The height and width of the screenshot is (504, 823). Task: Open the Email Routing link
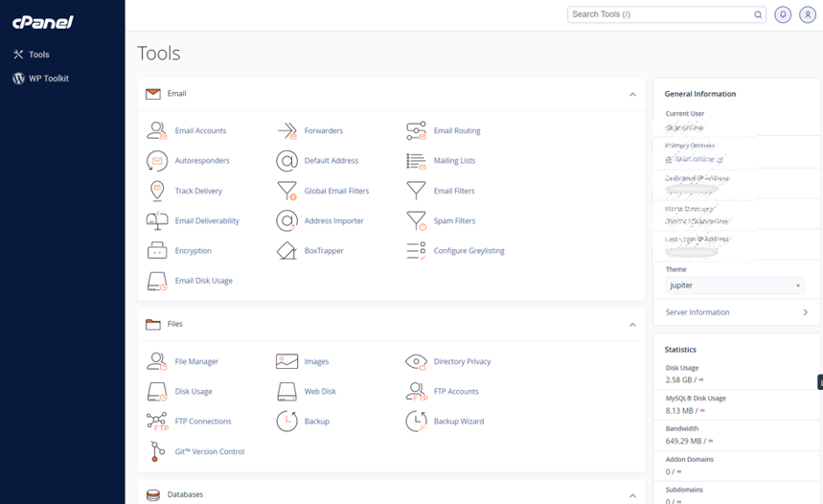[x=457, y=130]
